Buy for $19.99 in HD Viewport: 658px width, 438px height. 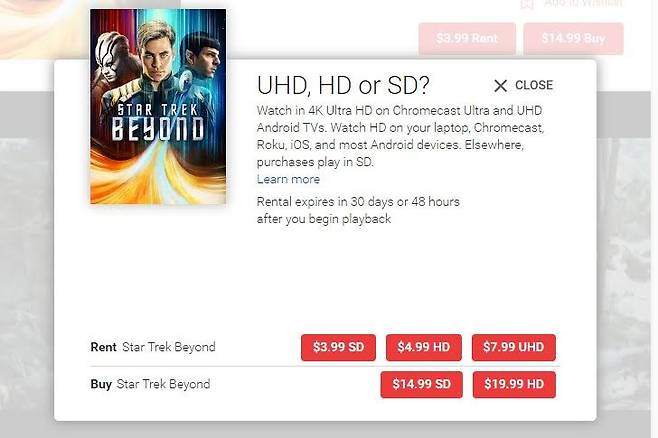[513, 384]
